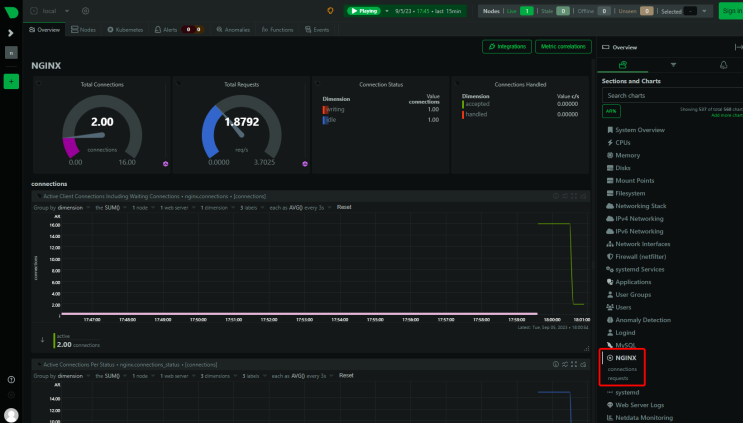Jump to NGINX requests subsection
Screen dimensions: 743x423
pos(618,378)
